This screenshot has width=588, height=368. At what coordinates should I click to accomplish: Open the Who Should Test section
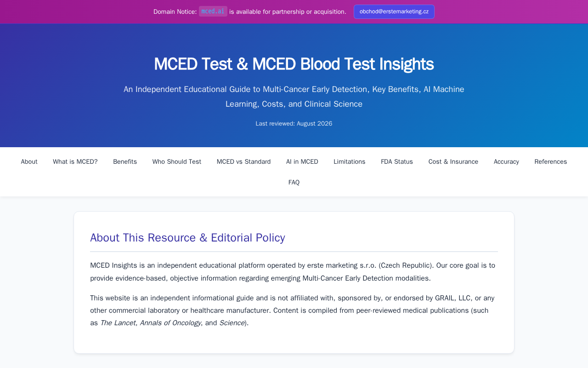177,161
